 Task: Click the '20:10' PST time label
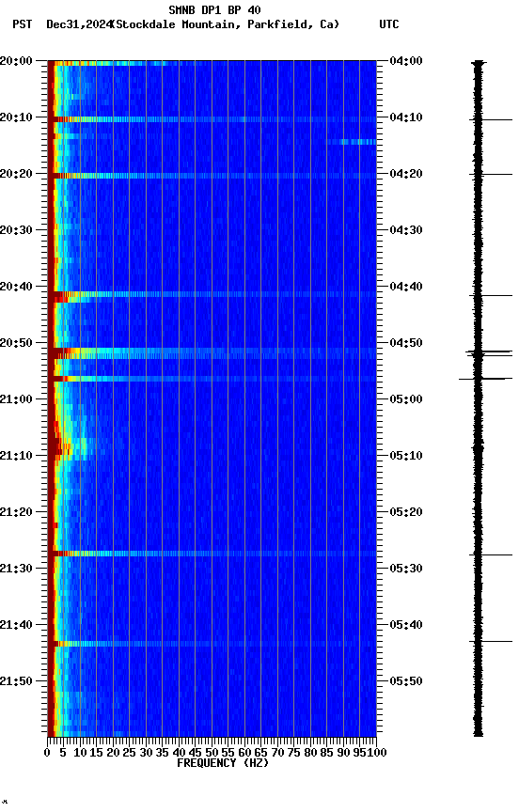[x=16, y=117]
